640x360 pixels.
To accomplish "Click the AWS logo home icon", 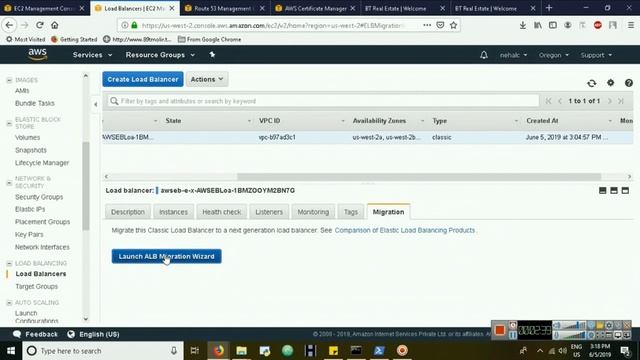I will click(x=38, y=54).
